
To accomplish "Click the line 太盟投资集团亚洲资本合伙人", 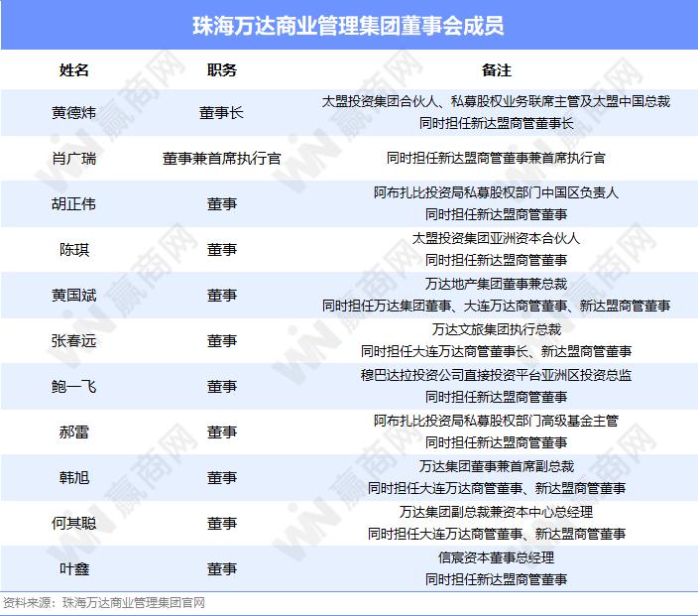I will coord(496,238).
